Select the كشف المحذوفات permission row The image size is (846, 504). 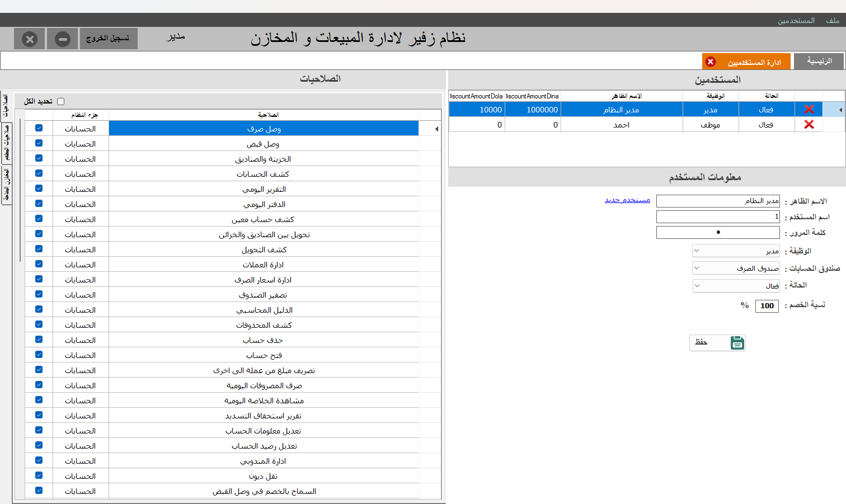coord(264,325)
